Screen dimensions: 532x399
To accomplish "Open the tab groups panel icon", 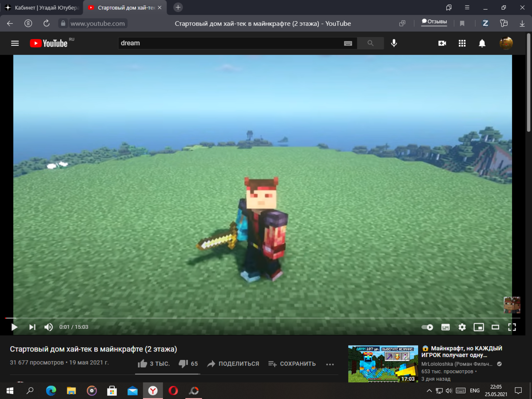I will (449, 8).
